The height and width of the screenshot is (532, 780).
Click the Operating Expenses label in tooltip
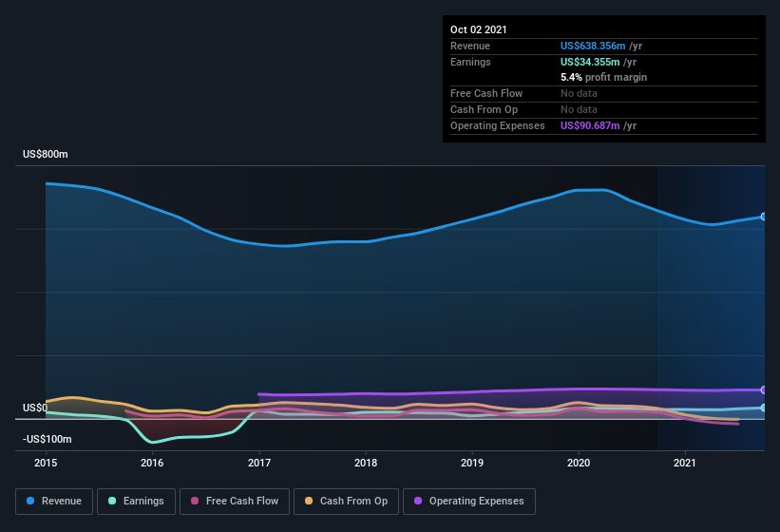click(498, 125)
